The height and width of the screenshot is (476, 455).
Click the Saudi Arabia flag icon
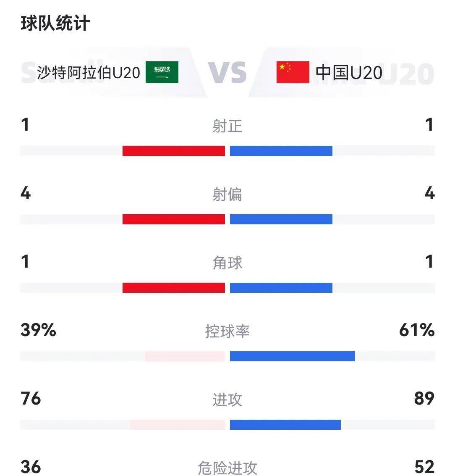[x=162, y=72]
